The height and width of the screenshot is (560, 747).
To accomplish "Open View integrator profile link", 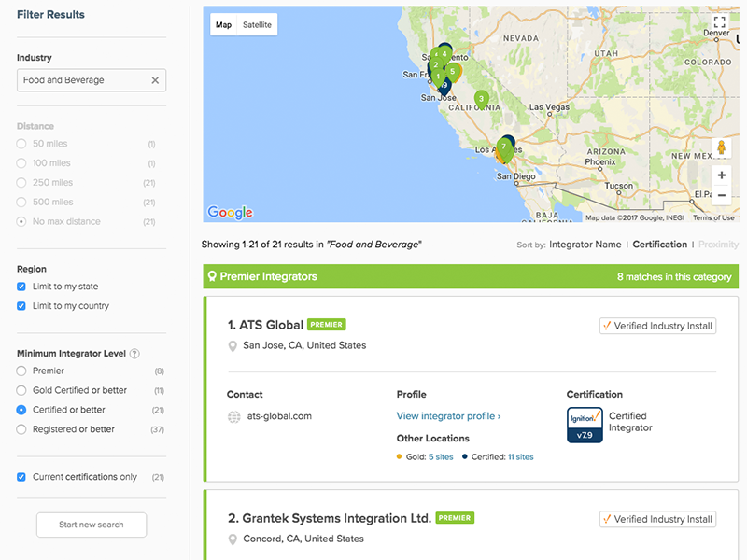I will (448, 416).
